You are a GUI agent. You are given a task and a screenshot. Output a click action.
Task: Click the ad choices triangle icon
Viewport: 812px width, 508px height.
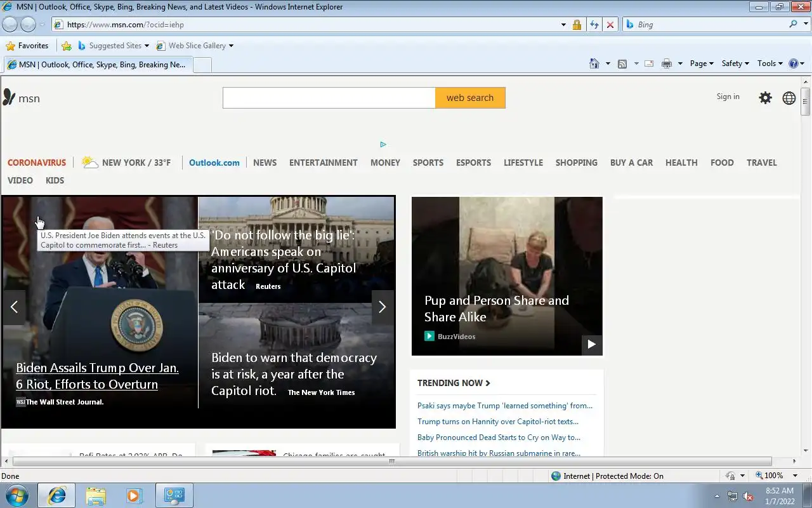click(383, 144)
